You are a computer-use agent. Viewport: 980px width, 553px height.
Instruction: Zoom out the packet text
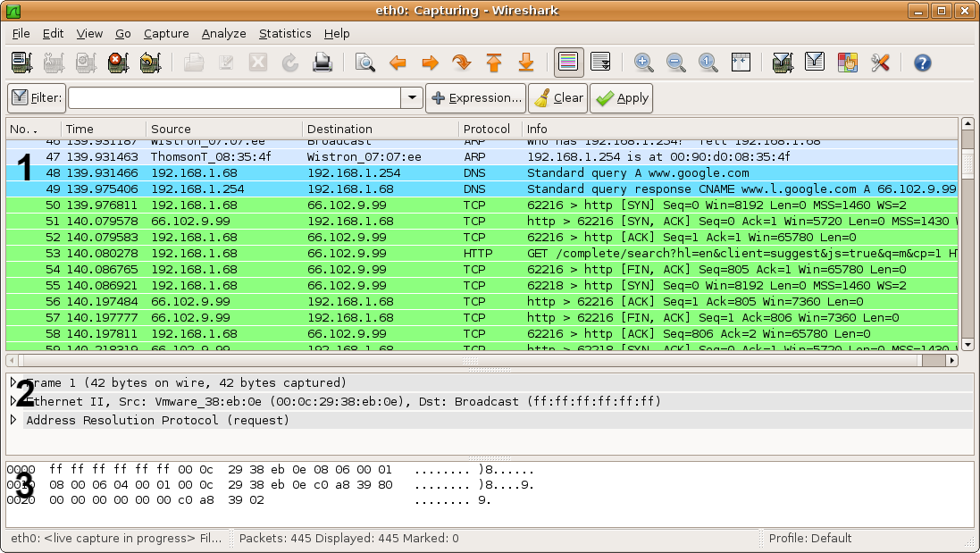(x=675, y=63)
